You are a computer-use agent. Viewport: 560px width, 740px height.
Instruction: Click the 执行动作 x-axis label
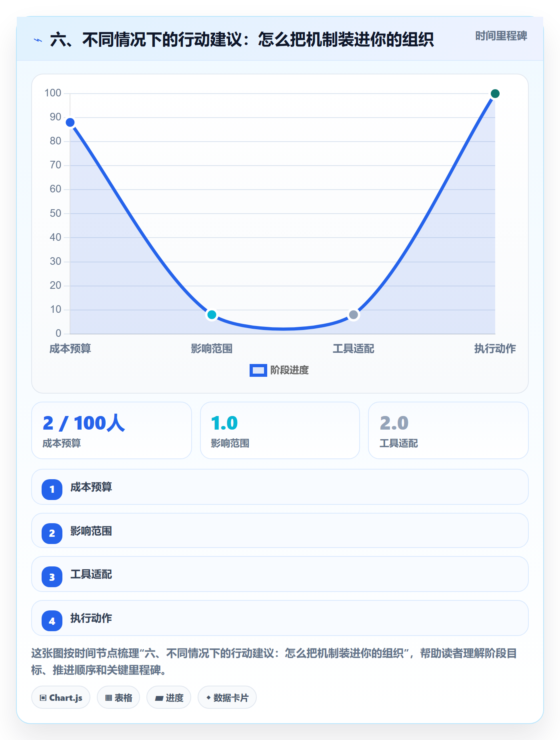pos(495,348)
